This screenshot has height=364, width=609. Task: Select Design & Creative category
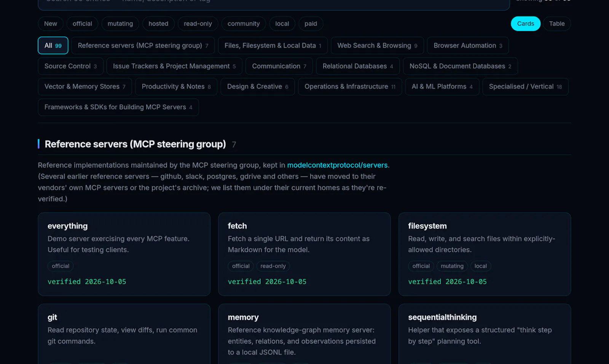click(258, 87)
